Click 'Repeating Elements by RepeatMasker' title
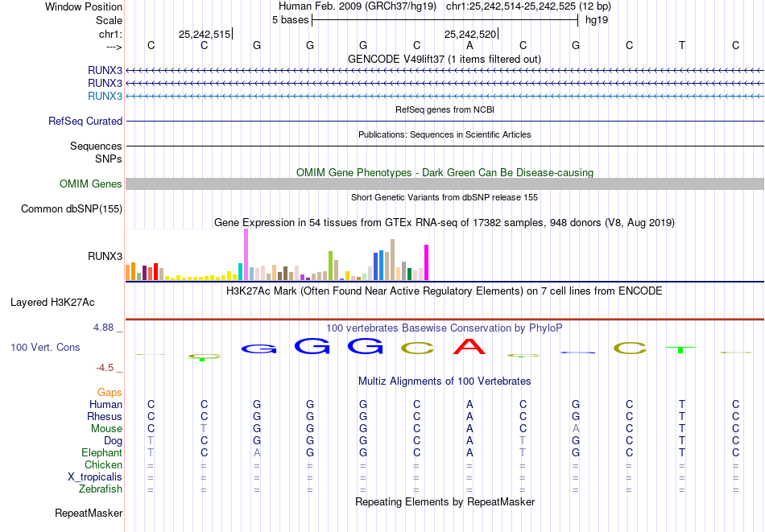The image size is (765, 532). (445, 501)
